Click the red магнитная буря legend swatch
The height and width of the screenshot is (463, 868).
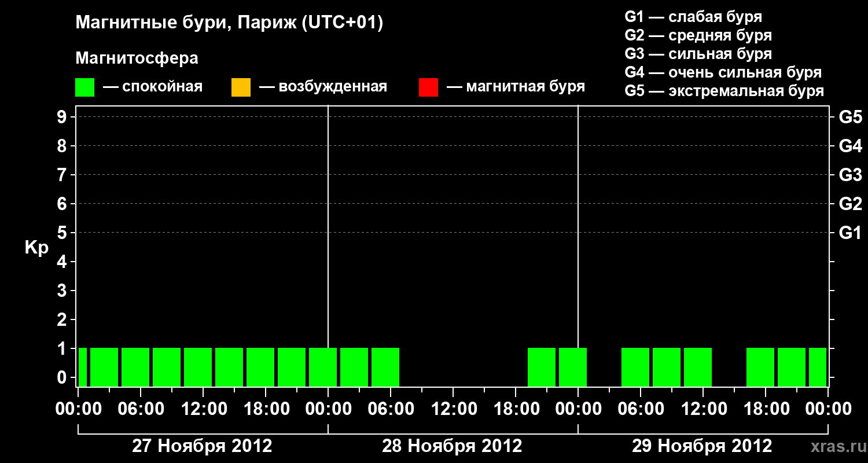428,87
